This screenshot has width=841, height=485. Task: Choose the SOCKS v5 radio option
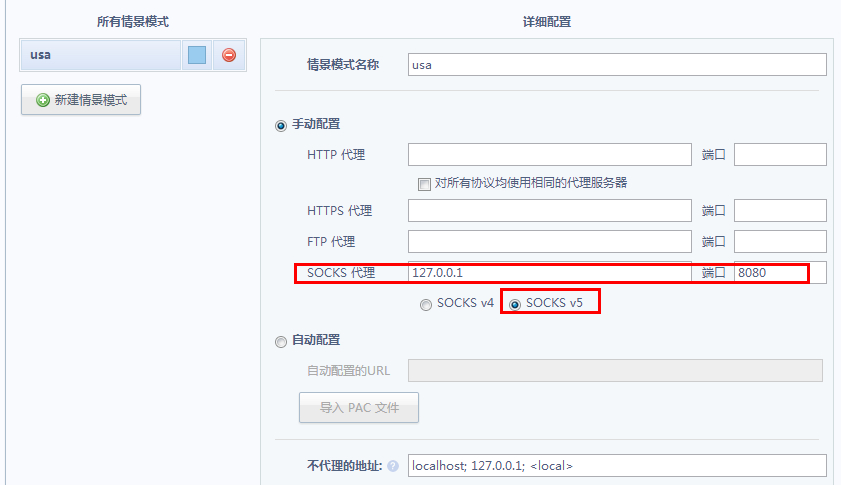pos(516,304)
